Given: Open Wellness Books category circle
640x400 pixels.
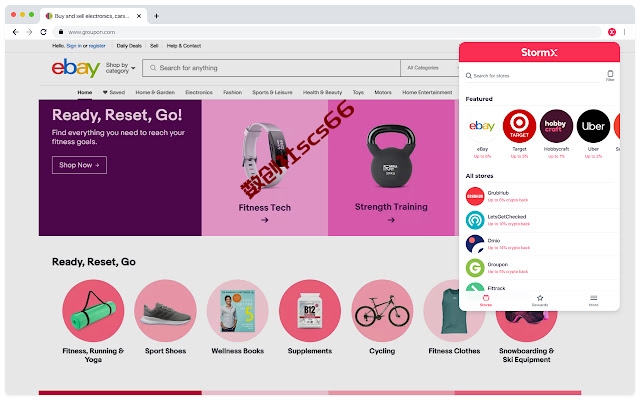Looking at the screenshot, I should 238,311.
